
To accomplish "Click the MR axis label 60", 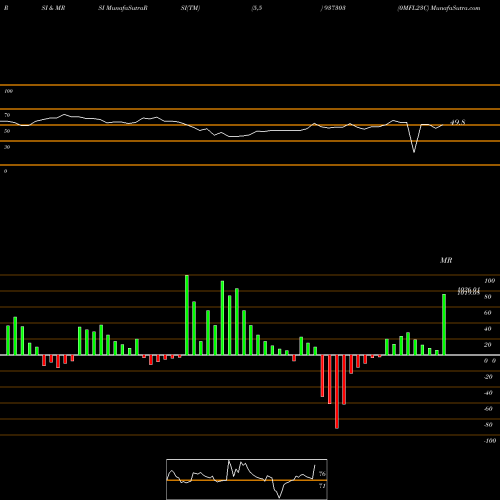I will pyautogui.click(x=488, y=313).
